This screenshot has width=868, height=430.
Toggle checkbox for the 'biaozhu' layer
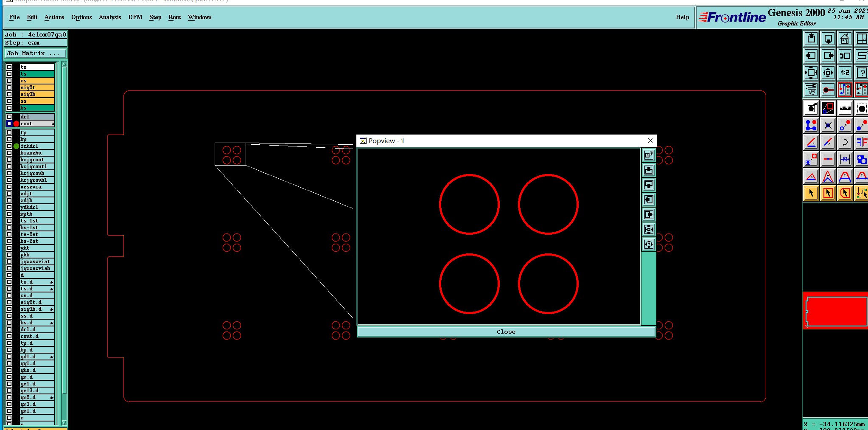click(9, 153)
